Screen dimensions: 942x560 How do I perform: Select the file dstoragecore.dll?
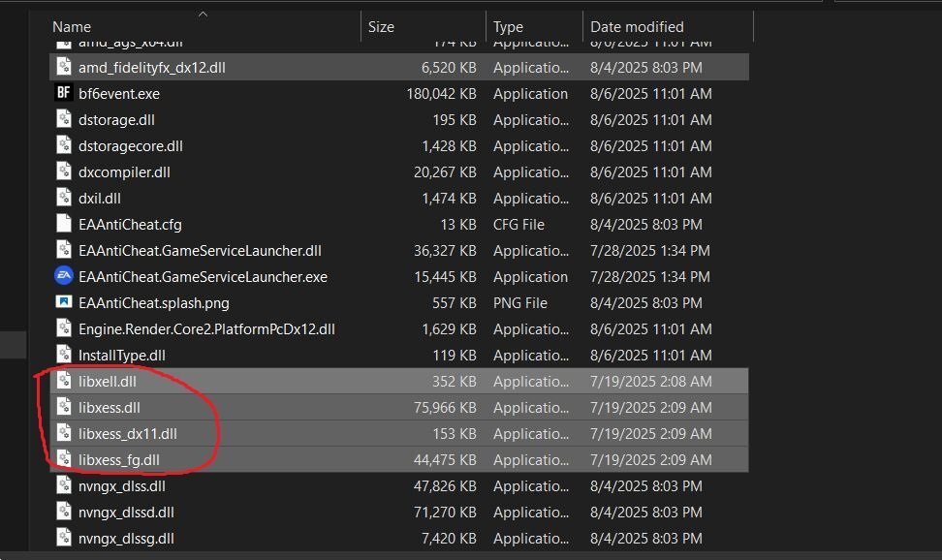pos(131,146)
